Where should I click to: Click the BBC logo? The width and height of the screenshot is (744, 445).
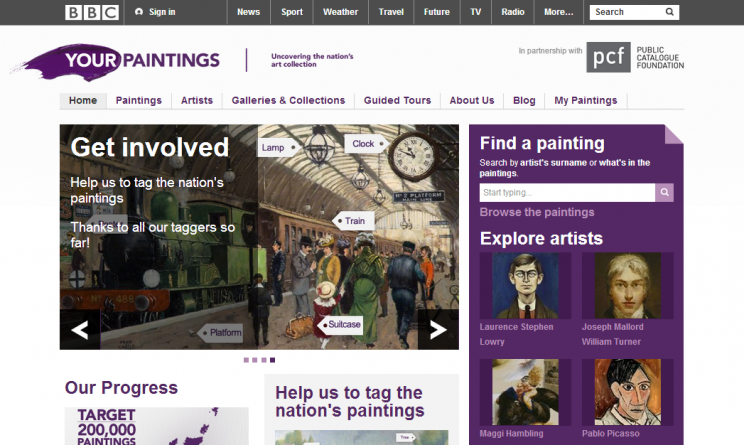(92, 12)
